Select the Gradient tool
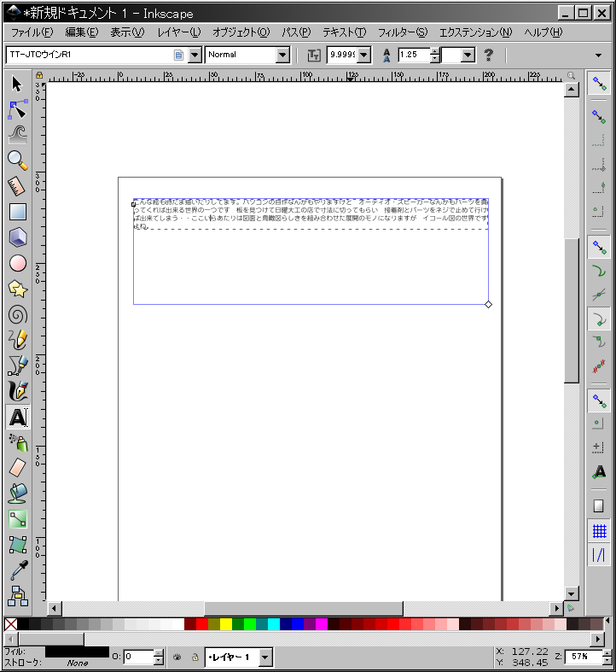Screen dimensions: 616x672 tap(17, 519)
